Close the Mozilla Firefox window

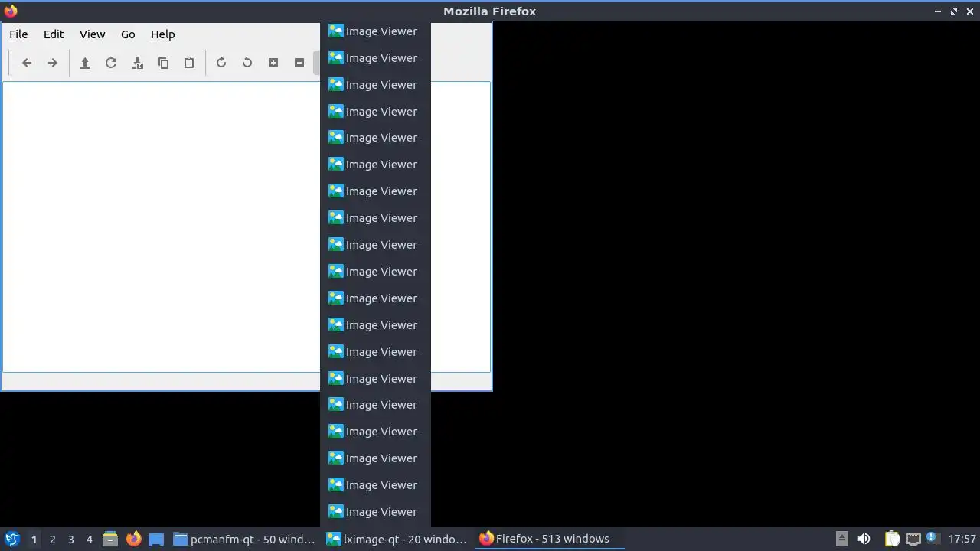pos(970,11)
